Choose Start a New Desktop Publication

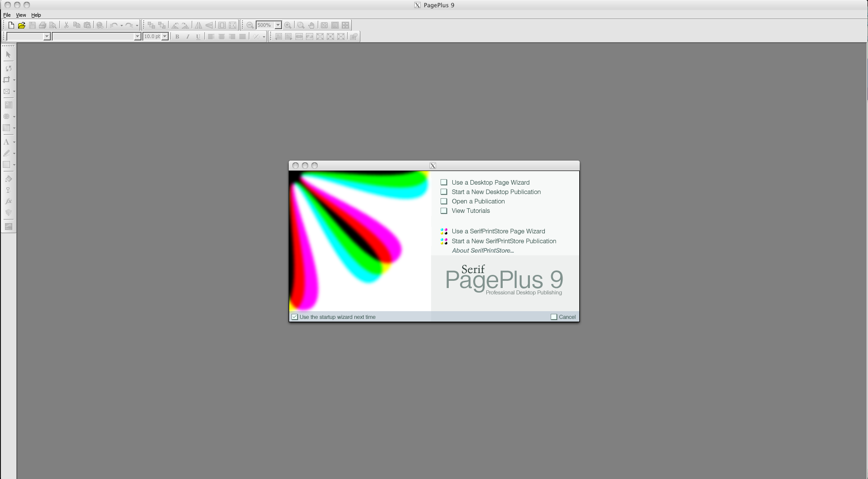(491, 192)
